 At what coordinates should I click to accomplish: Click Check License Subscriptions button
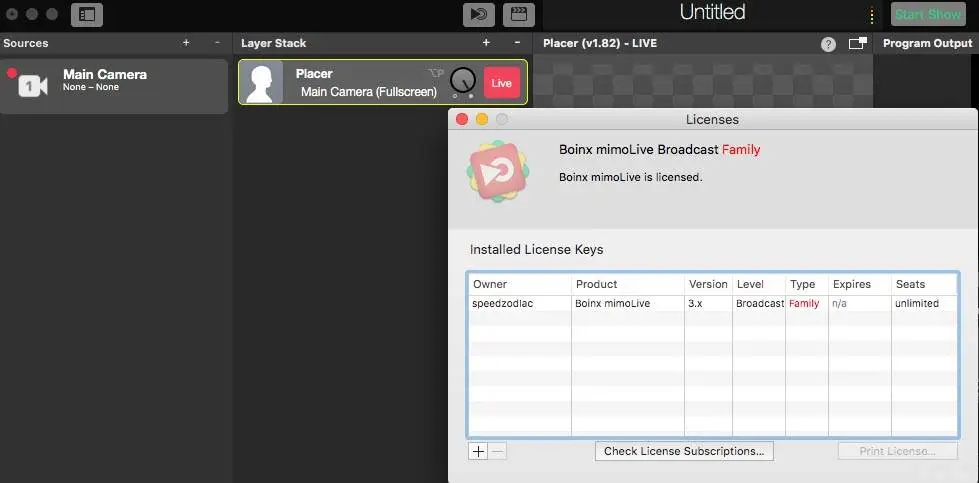pyautogui.click(x=684, y=451)
